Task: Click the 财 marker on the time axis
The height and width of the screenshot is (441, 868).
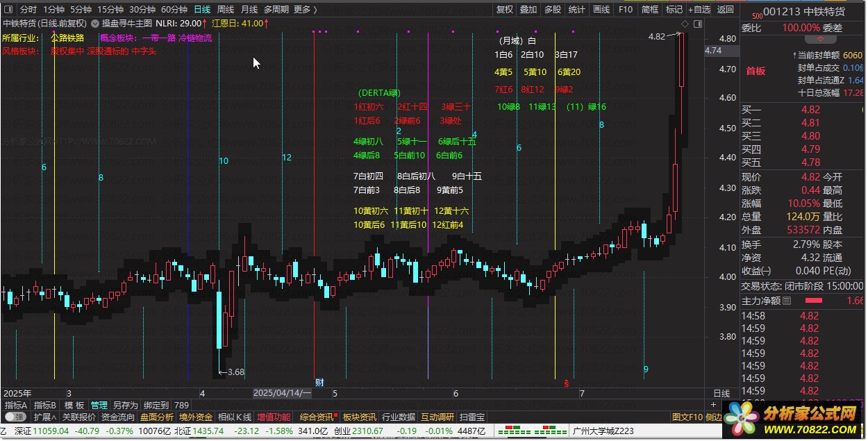Action: click(319, 382)
